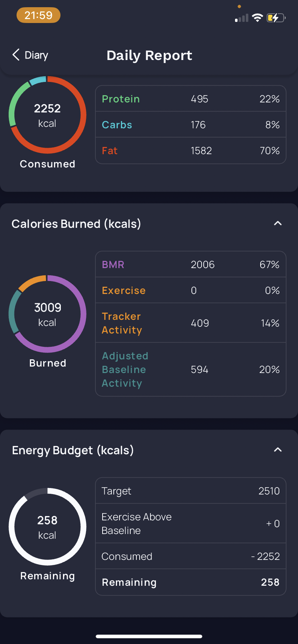Collapse the Calories Burned section
298x644 pixels.
(x=277, y=224)
